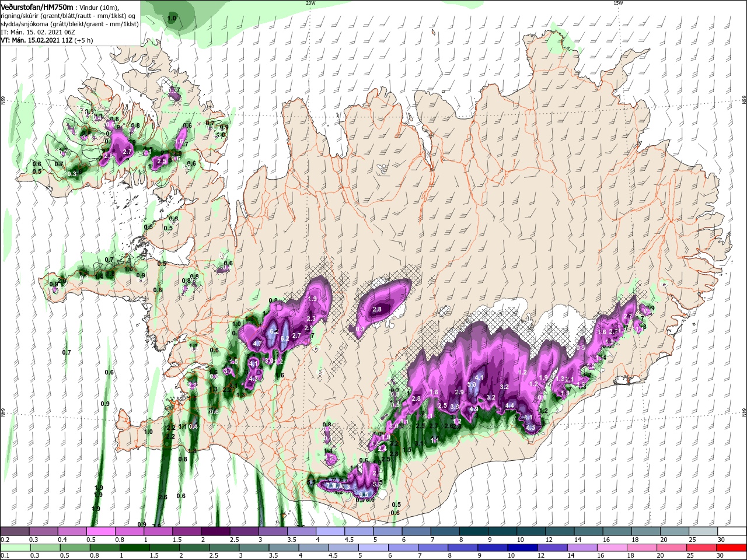Select the 1.5 purple swatch in the upper legend row
The image size is (747, 560).
(x=187, y=531)
